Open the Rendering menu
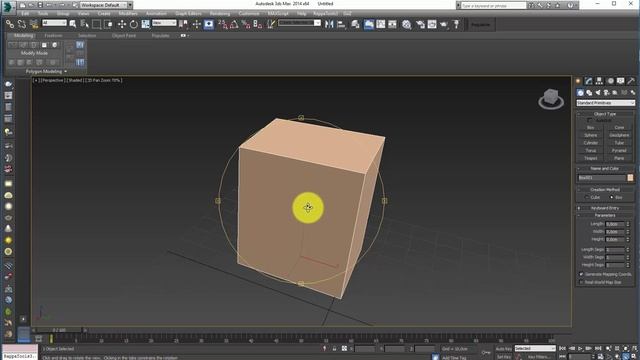The height and width of the screenshot is (360, 640). [220, 13]
